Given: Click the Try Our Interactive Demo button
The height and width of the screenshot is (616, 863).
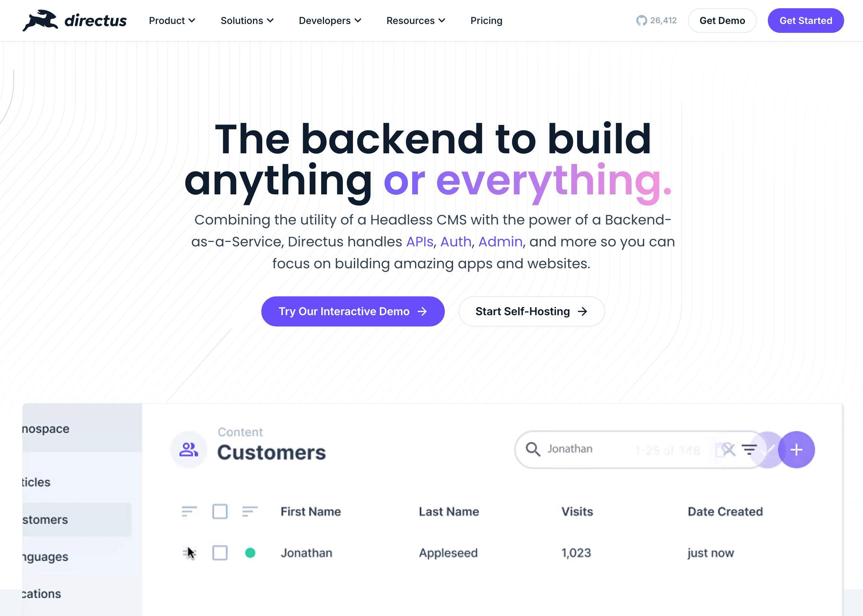Looking at the screenshot, I should pyautogui.click(x=353, y=311).
